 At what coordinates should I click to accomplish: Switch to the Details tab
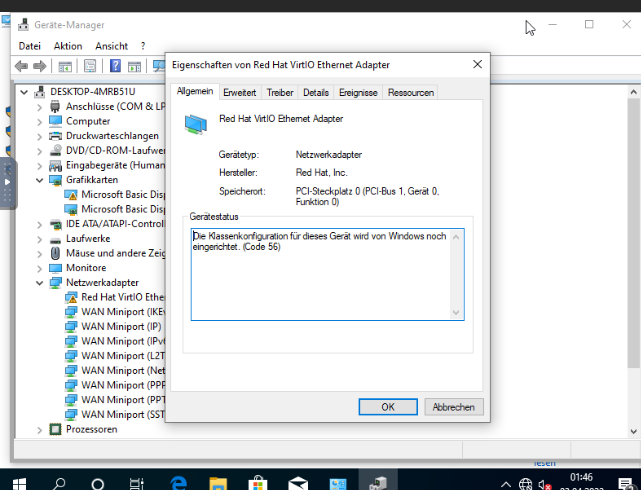[x=316, y=93]
